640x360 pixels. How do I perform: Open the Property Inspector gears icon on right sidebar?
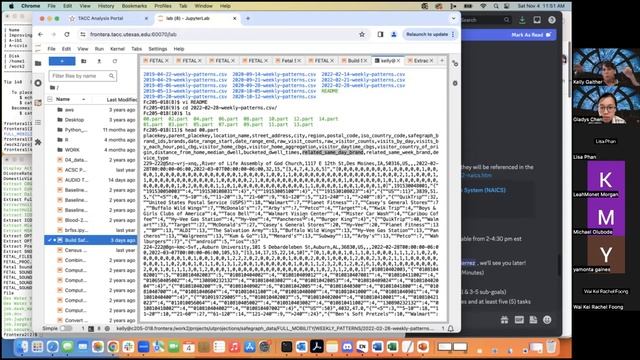455,64
